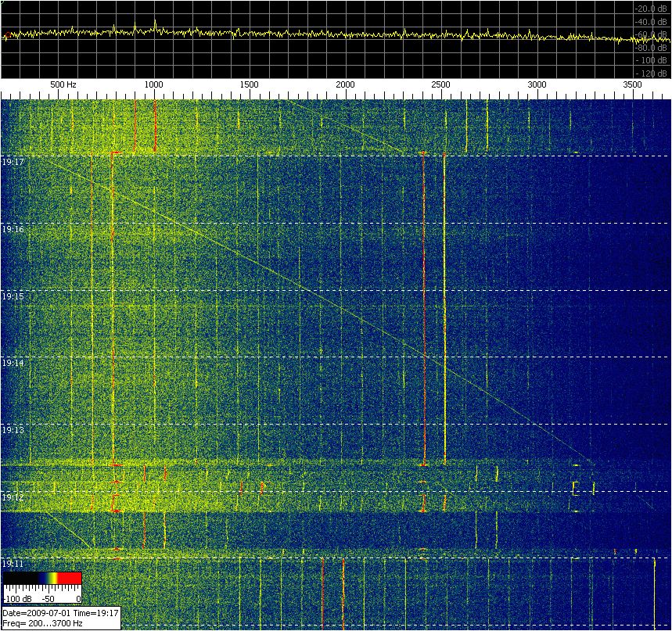The width and height of the screenshot is (672, 631).
Task: Click the 500 Hz frequency axis label
Action: point(63,84)
